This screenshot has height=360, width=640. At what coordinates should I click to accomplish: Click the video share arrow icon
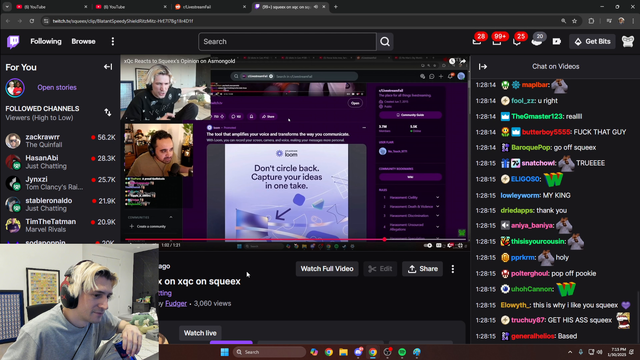(463, 62)
